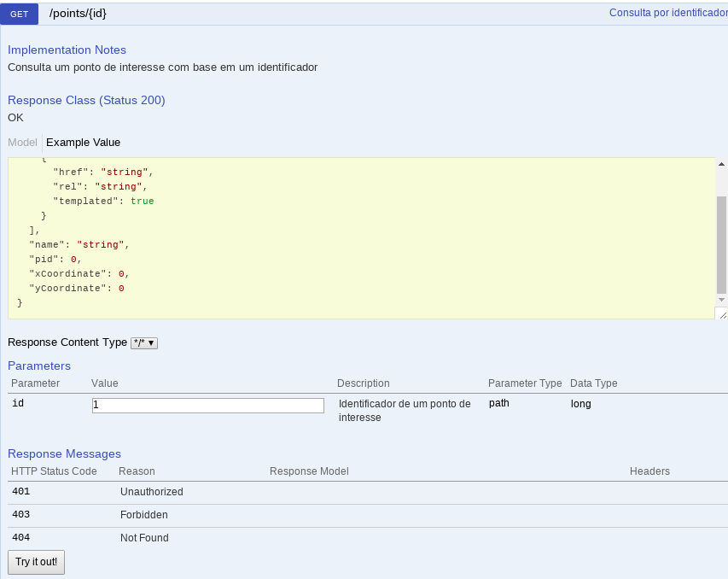Viewport: 728px width, 579px height.
Task: Click the Description column header
Action: pos(363,383)
